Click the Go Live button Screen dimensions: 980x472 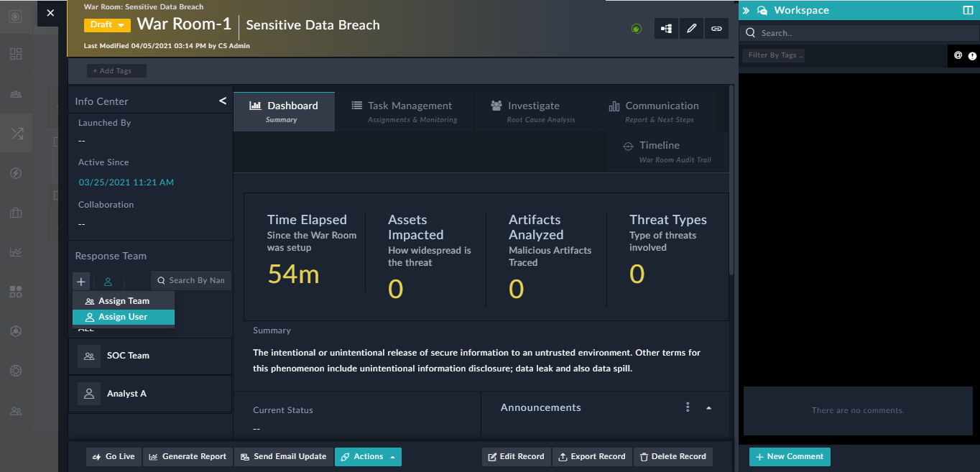pos(113,456)
